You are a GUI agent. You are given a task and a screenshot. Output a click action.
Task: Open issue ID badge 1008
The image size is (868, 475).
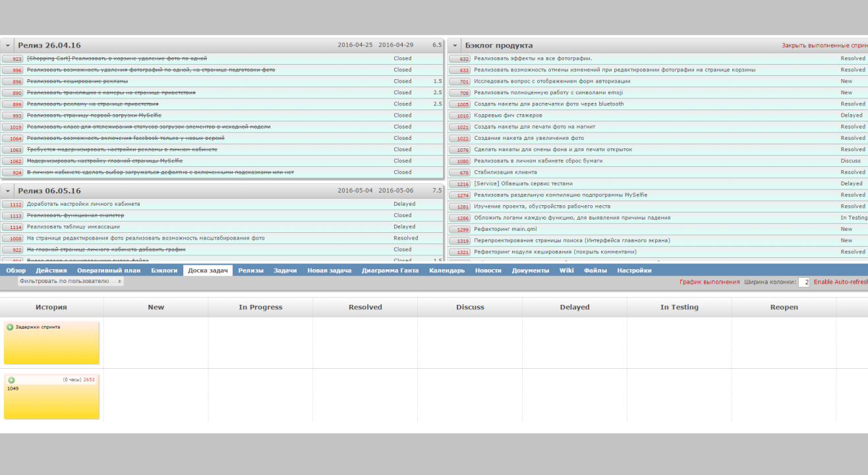pos(13,239)
